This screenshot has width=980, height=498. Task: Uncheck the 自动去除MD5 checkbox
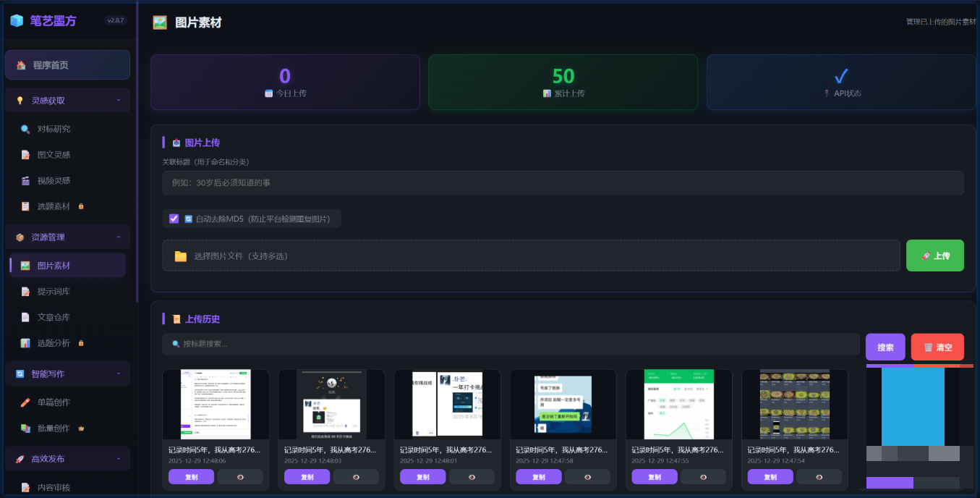pos(174,219)
